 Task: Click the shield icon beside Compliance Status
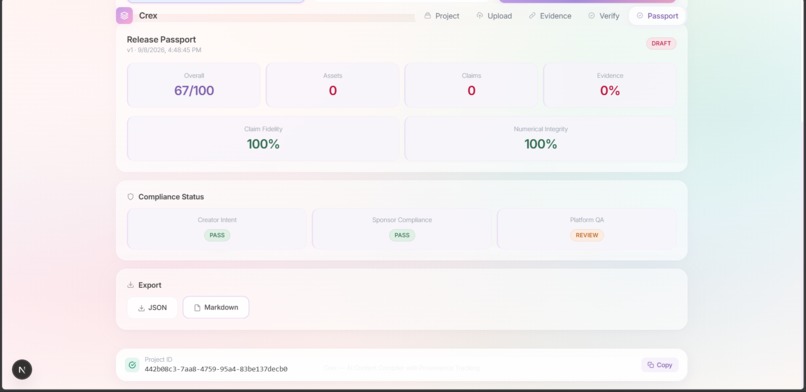point(131,197)
